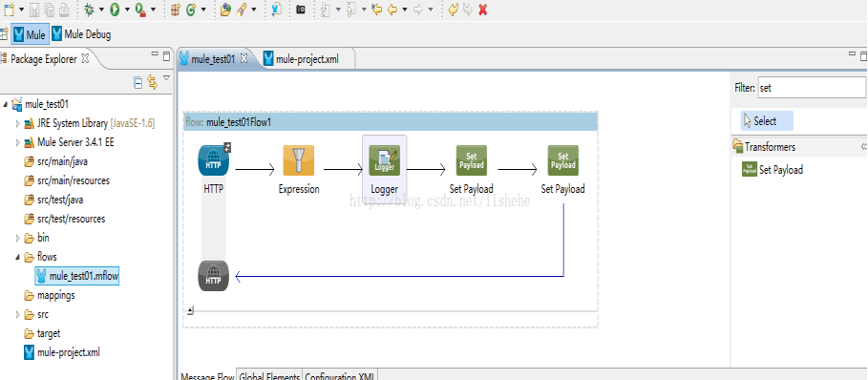The height and width of the screenshot is (380, 868).
Task: Click the Open Perspective icon
Action: coord(4,34)
